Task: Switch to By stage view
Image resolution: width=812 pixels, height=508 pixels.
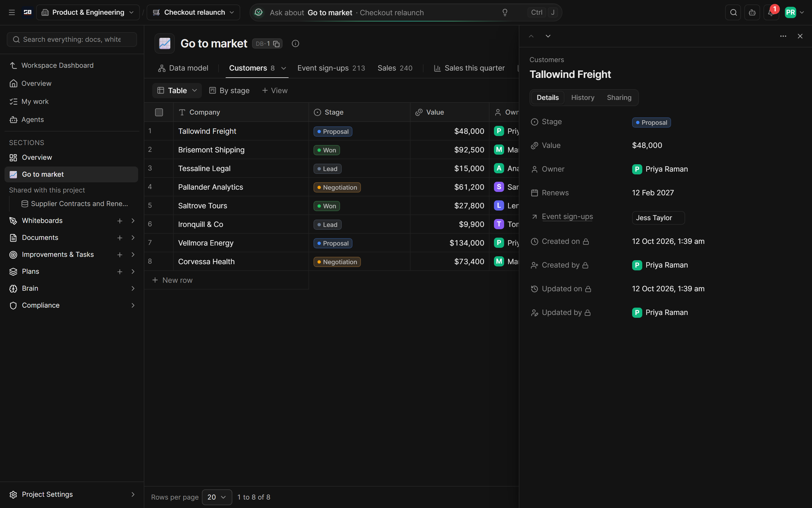Action: click(x=230, y=91)
